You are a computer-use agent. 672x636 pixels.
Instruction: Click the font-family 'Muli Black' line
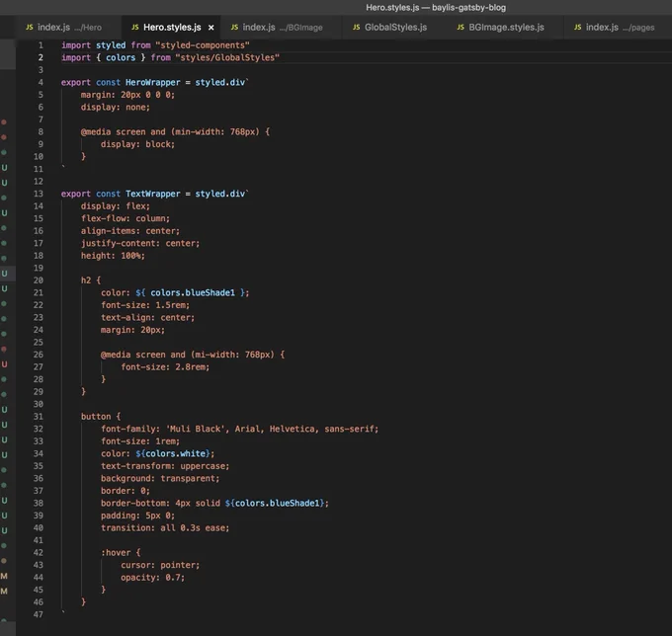[x=239, y=430]
